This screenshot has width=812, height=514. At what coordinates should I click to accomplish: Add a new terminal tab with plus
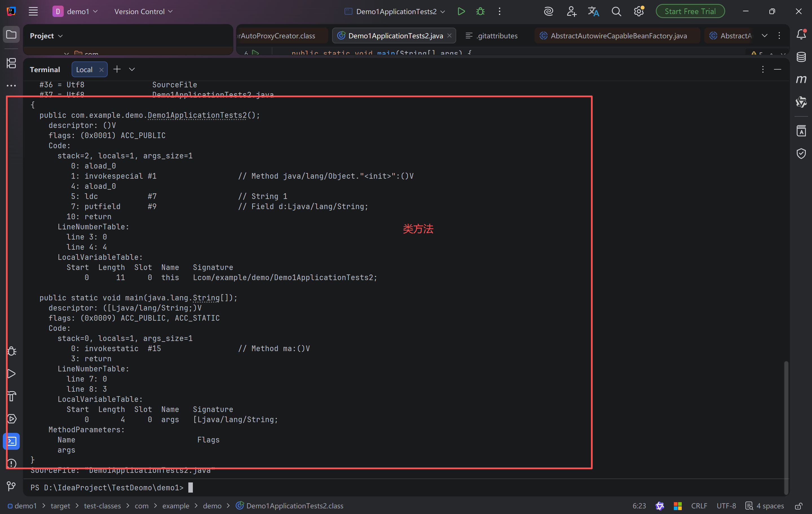117,69
